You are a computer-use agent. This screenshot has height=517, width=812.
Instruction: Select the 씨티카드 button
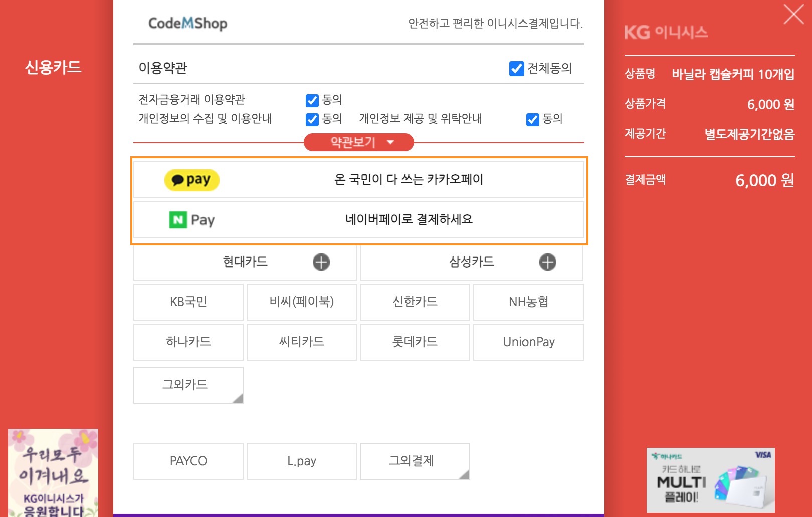pos(302,342)
